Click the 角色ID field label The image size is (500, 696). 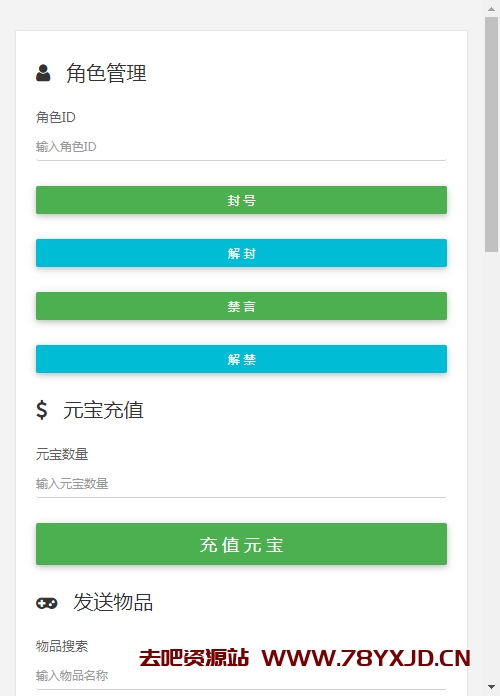click(x=56, y=118)
